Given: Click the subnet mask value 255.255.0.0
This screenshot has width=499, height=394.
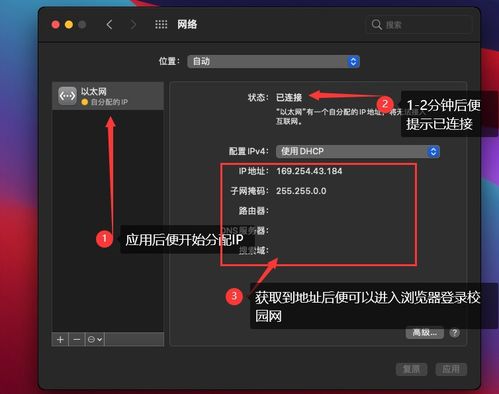Looking at the screenshot, I should pos(301,191).
